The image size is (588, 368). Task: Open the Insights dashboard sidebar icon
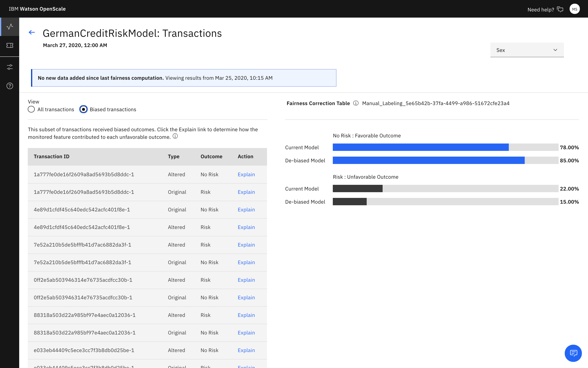click(x=10, y=27)
